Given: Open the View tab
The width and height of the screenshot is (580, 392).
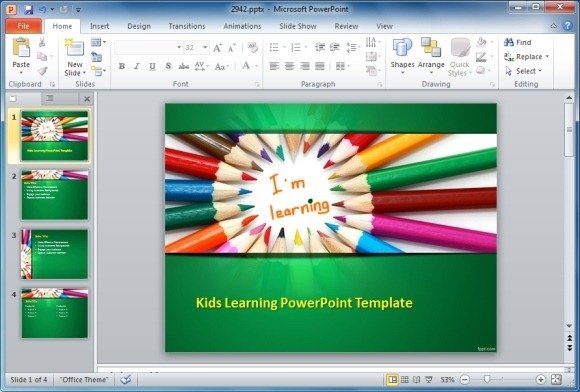Looking at the screenshot, I should (384, 26).
